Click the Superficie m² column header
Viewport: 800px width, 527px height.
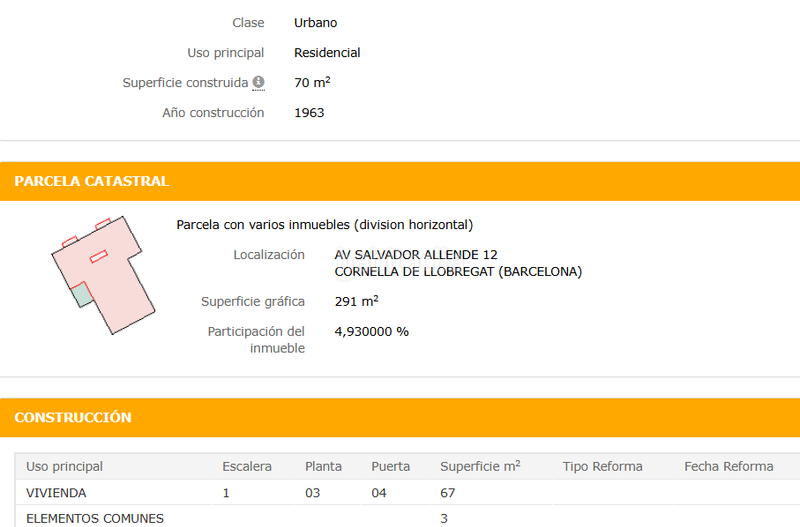coord(480,466)
